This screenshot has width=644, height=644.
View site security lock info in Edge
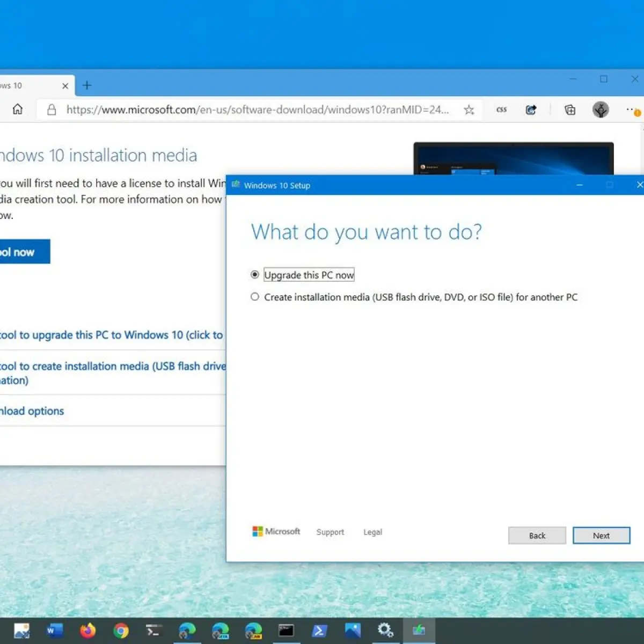click(52, 110)
